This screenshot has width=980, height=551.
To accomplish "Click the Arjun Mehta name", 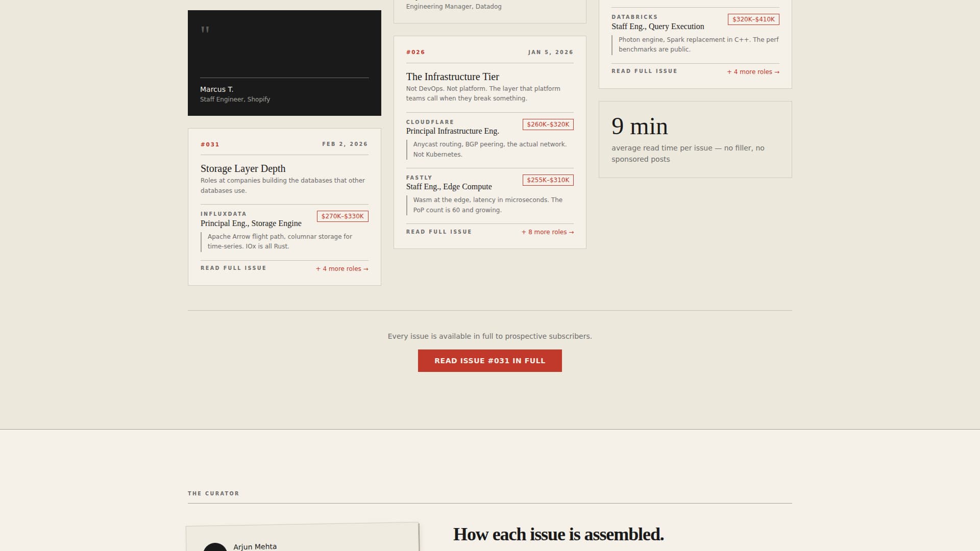I will [255, 547].
